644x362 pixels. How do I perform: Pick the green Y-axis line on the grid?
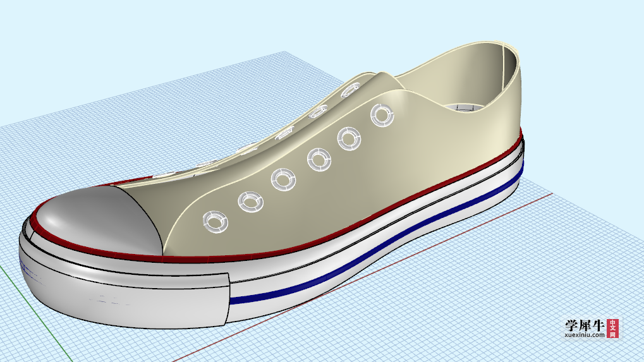[x=36, y=313]
